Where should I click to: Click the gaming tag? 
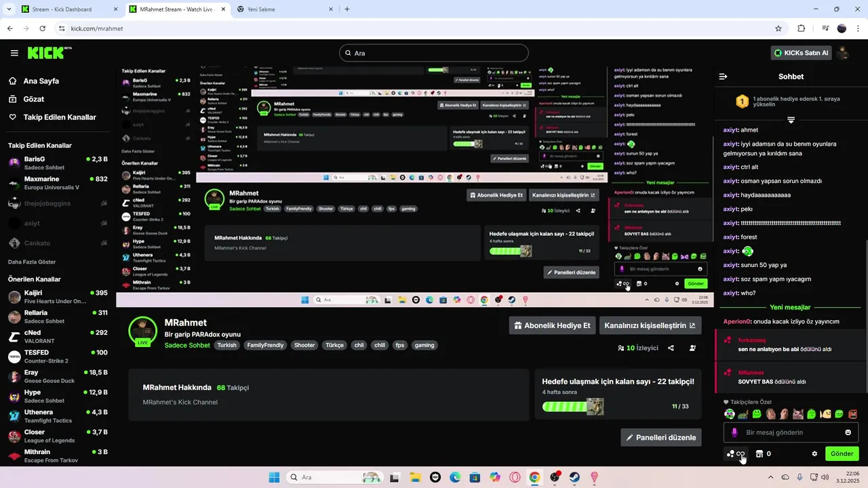point(425,345)
